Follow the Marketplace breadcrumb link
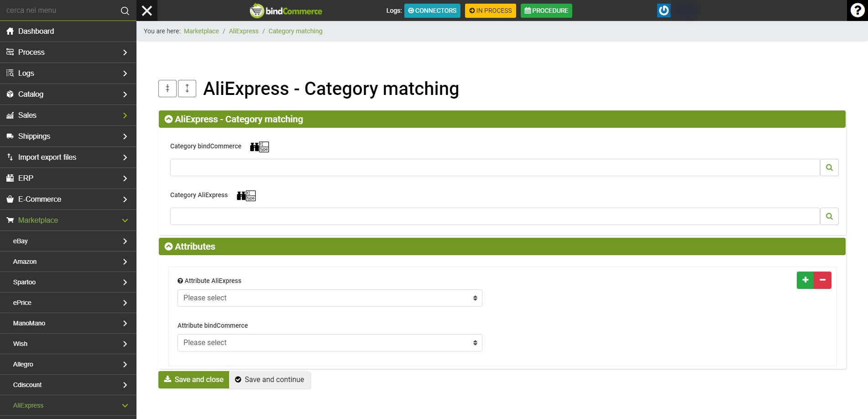The height and width of the screenshot is (419, 868). tap(201, 31)
